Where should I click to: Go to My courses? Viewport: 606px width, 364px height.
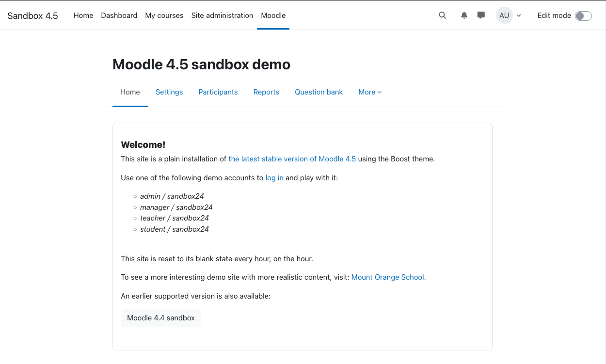coord(164,16)
